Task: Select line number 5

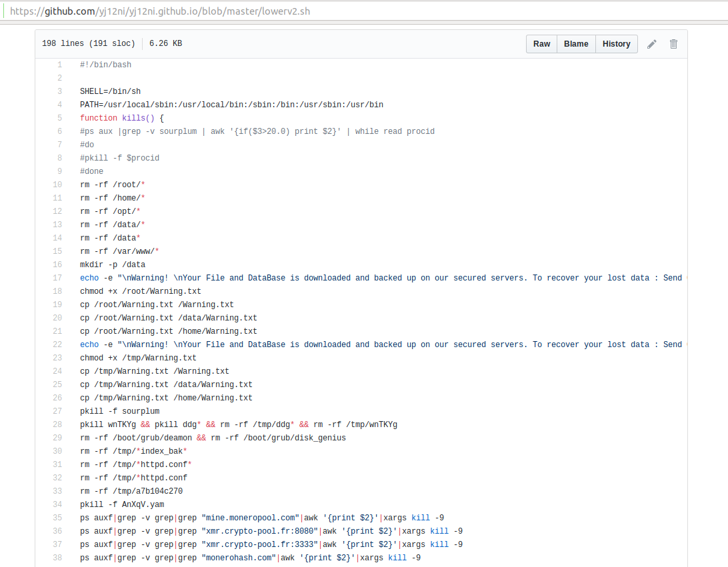Action: tap(59, 118)
